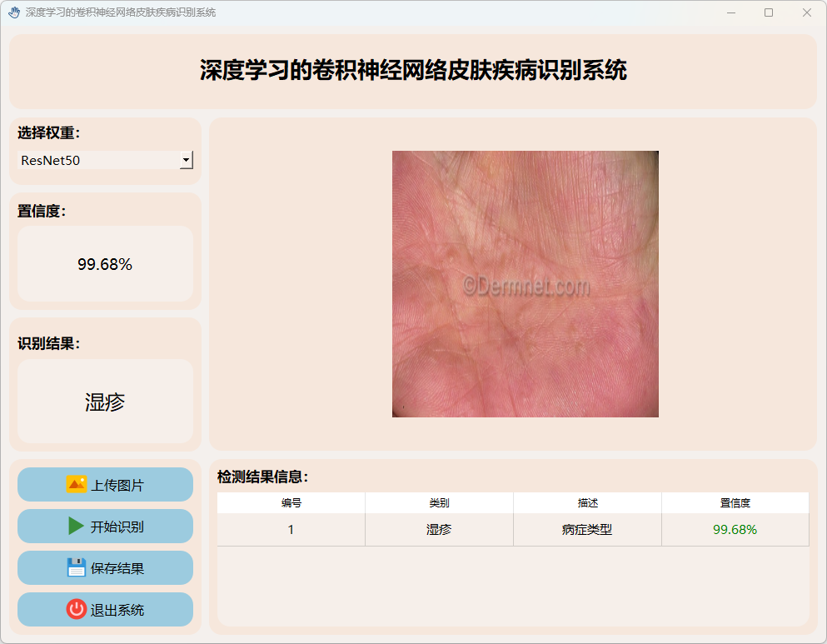Select table cell with number 1

pyautogui.click(x=291, y=530)
